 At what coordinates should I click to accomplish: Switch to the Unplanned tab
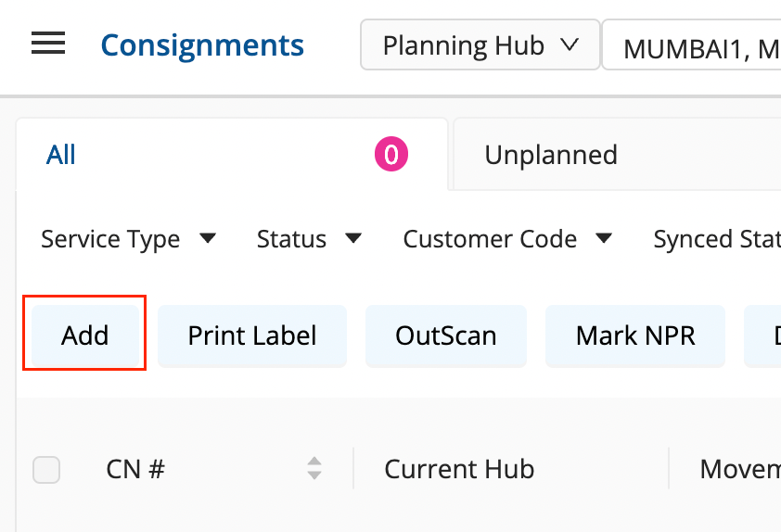tap(551, 155)
